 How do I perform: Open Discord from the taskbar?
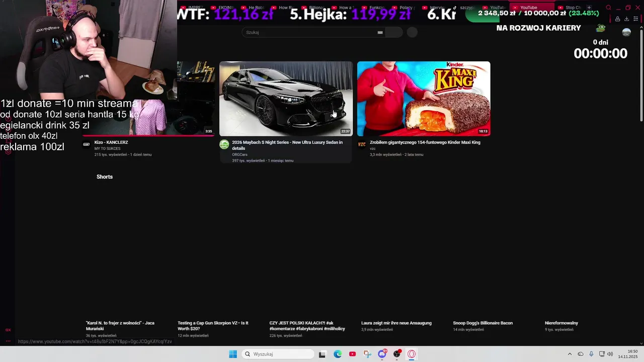[x=382, y=354]
